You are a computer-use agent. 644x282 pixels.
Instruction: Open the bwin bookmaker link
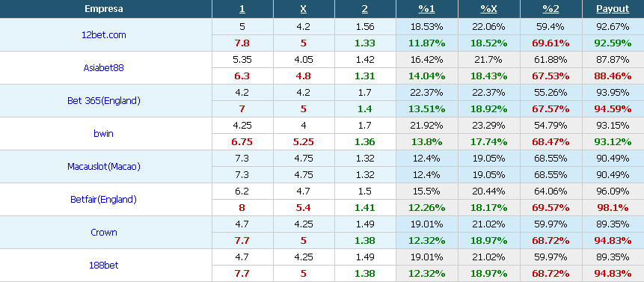coord(103,133)
